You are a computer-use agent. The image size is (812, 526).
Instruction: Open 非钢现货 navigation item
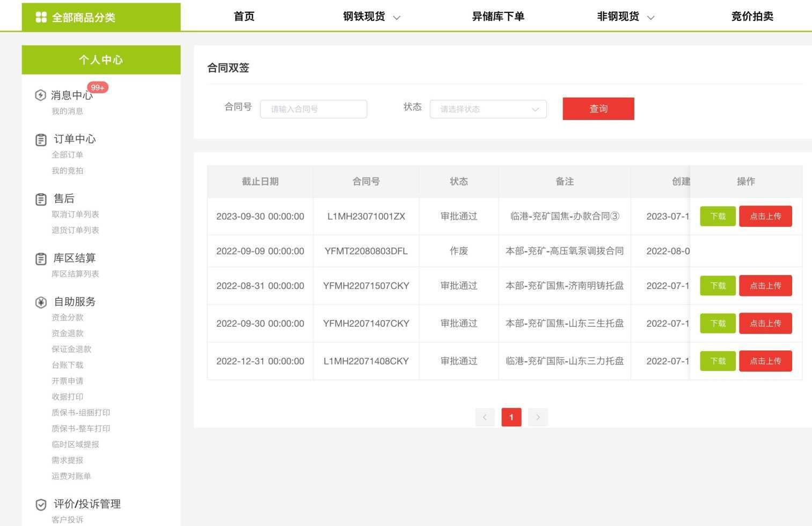(x=618, y=17)
